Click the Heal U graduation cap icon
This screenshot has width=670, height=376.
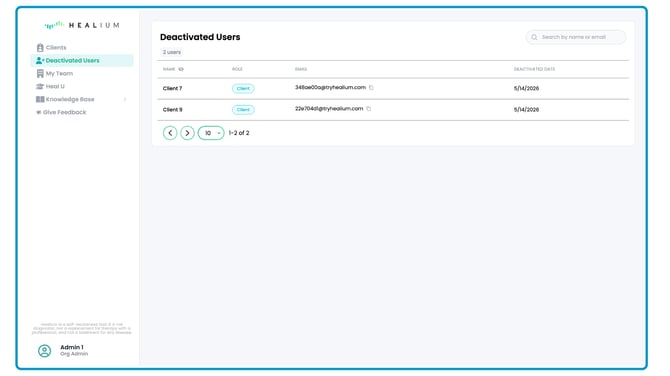click(x=40, y=86)
